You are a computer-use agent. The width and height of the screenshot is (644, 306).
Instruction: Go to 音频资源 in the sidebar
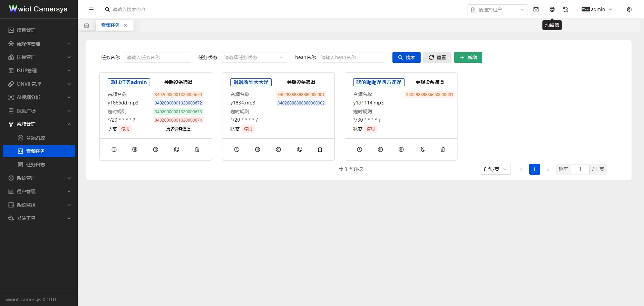[x=36, y=138]
